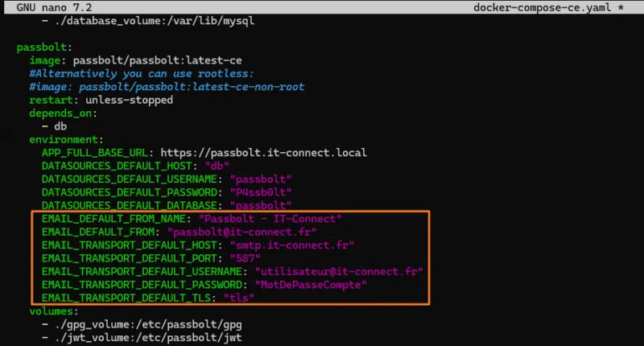Click the docker-compose-ce.yaml filename in title bar

coord(542,7)
